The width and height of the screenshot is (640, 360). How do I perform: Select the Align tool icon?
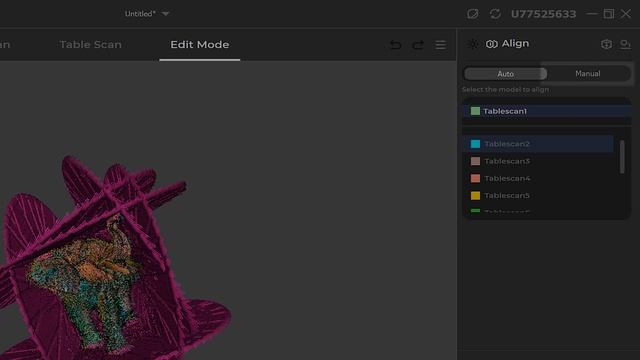pyautogui.click(x=492, y=44)
